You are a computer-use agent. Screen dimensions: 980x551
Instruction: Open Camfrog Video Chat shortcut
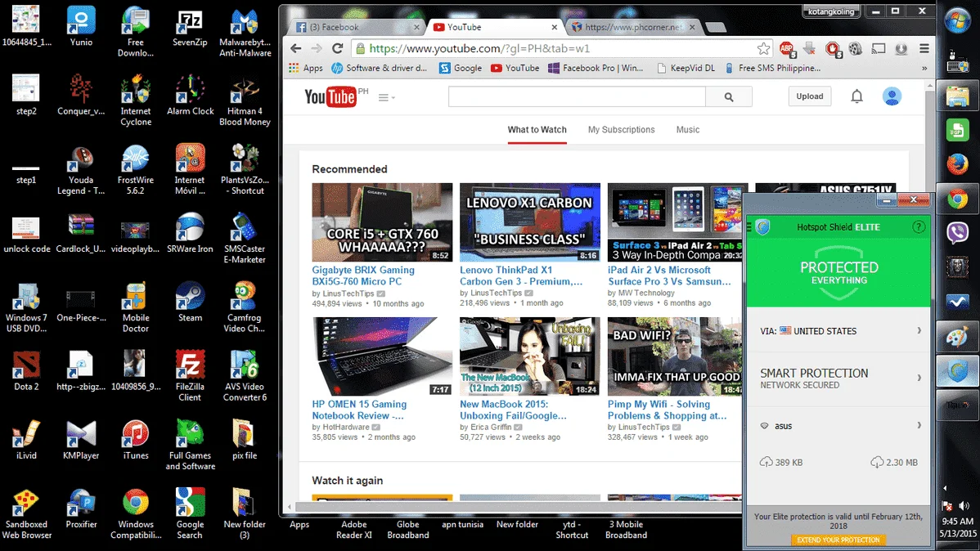click(245, 306)
